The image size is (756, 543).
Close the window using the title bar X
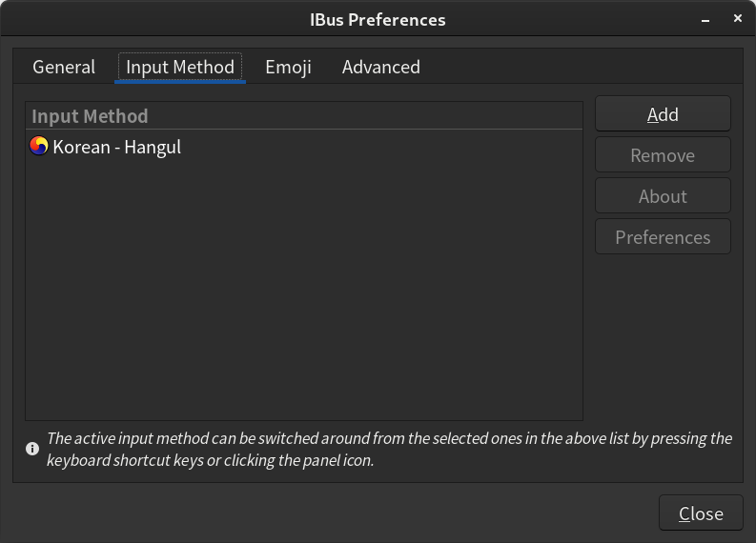click(x=737, y=19)
